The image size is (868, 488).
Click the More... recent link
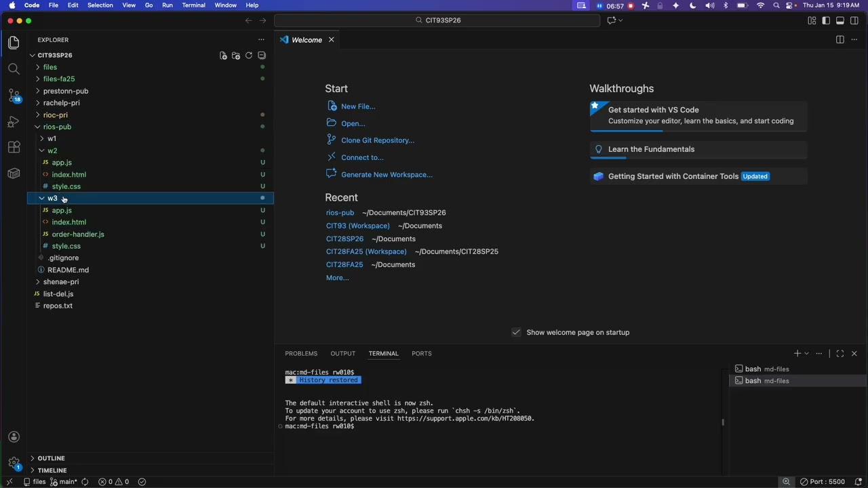pos(338,278)
